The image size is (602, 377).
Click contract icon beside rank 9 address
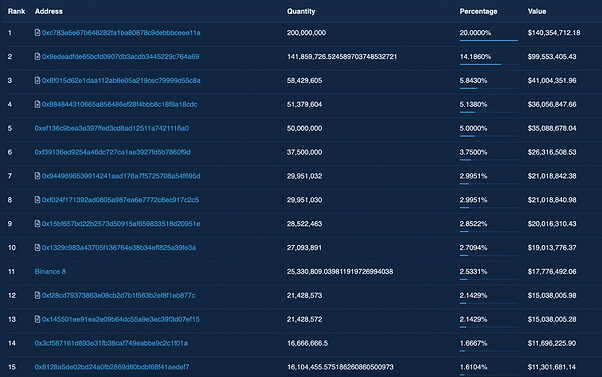point(37,223)
